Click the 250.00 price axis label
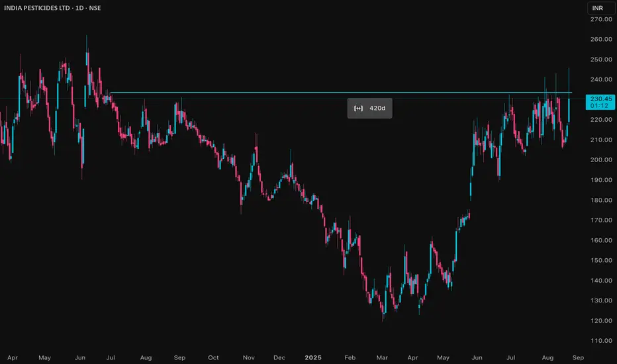The width and height of the screenshot is (617, 364). 601,60
